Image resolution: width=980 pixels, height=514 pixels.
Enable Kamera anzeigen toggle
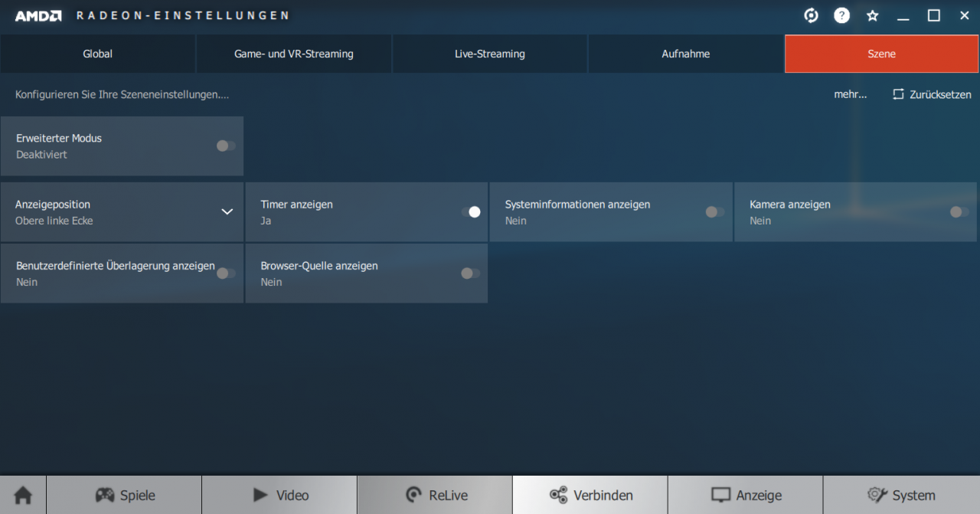click(x=959, y=212)
